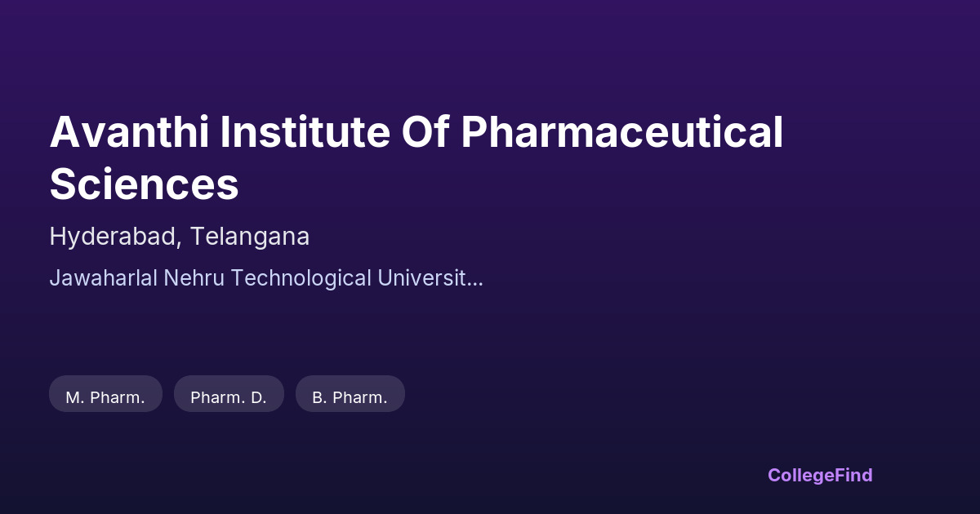Click the "Find" part of the CollegeFind logo
This screenshot has height=514, width=980.
click(853, 475)
